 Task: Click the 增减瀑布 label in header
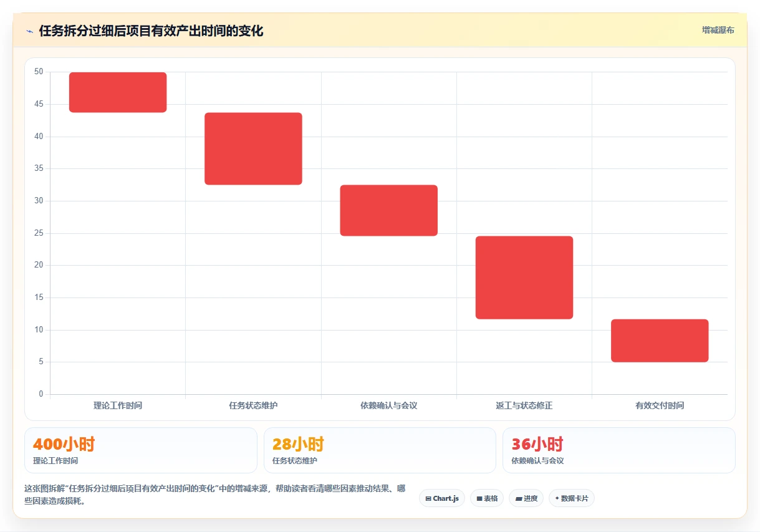coord(718,30)
